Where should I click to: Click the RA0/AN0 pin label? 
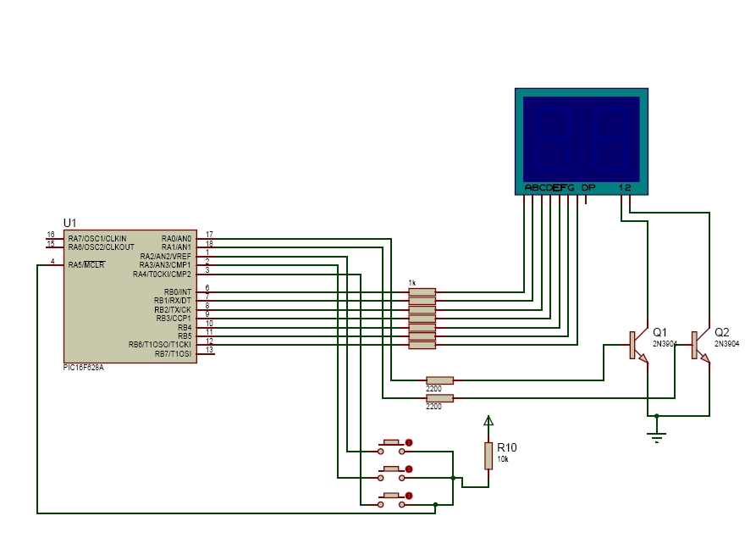point(176,238)
